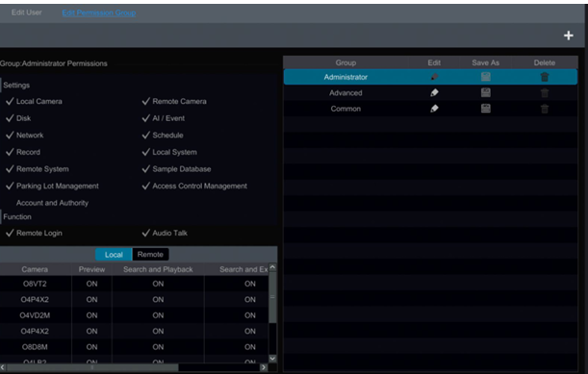Viewport: 588px width, 374px height.
Task: Select the Advanced group row
Action: (x=430, y=92)
